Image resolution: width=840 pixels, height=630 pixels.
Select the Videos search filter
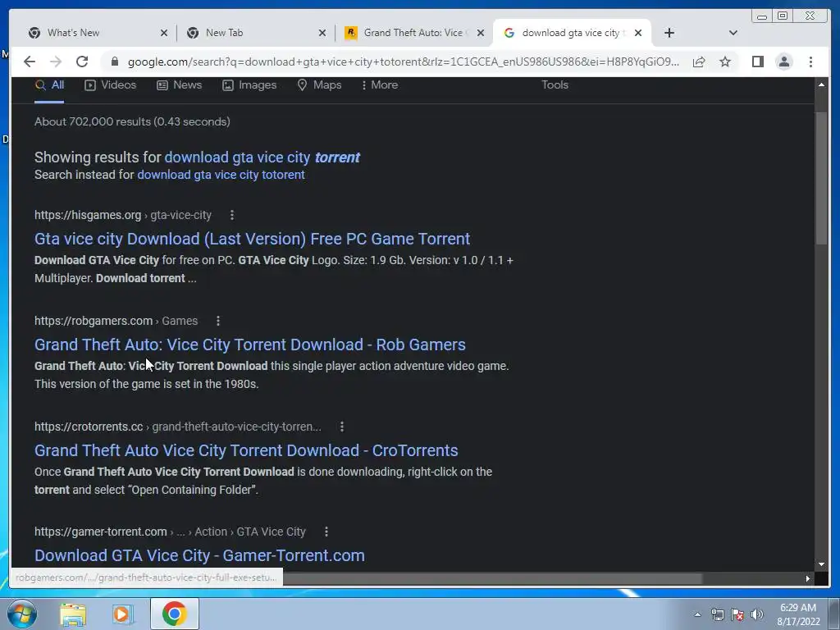[111, 84]
